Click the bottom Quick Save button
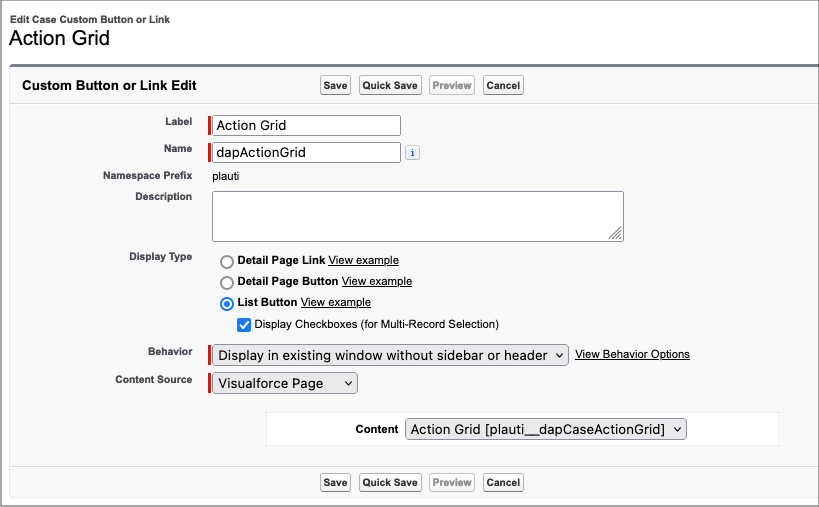 (390, 482)
